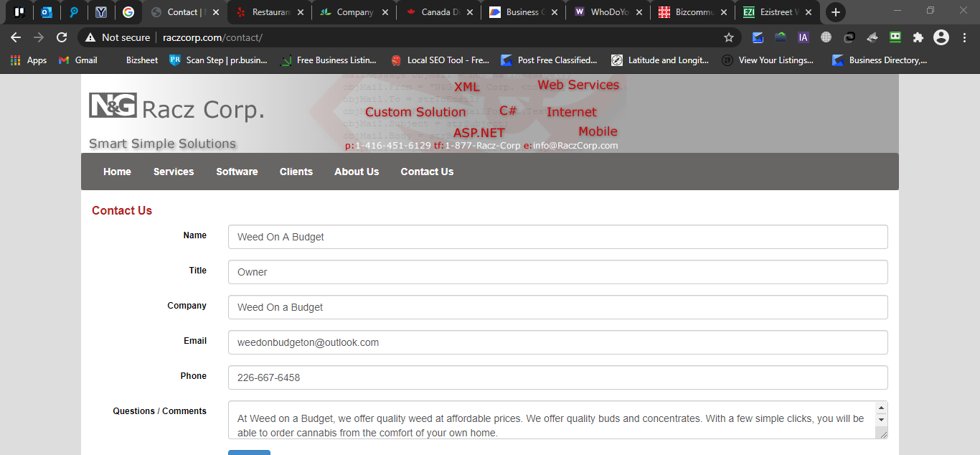Open the Clients menu item

[x=296, y=172]
